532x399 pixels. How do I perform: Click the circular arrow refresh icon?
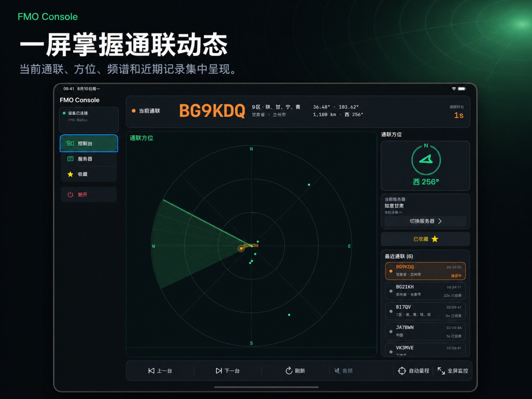(289, 371)
